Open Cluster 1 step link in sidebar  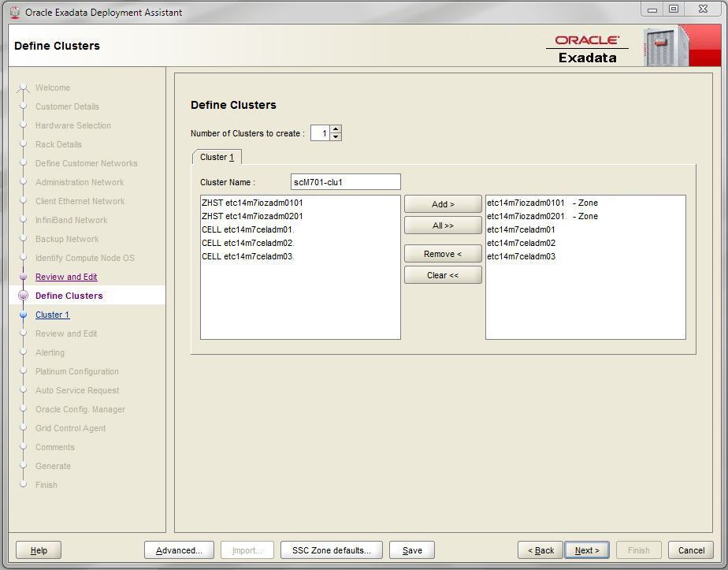click(53, 315)
